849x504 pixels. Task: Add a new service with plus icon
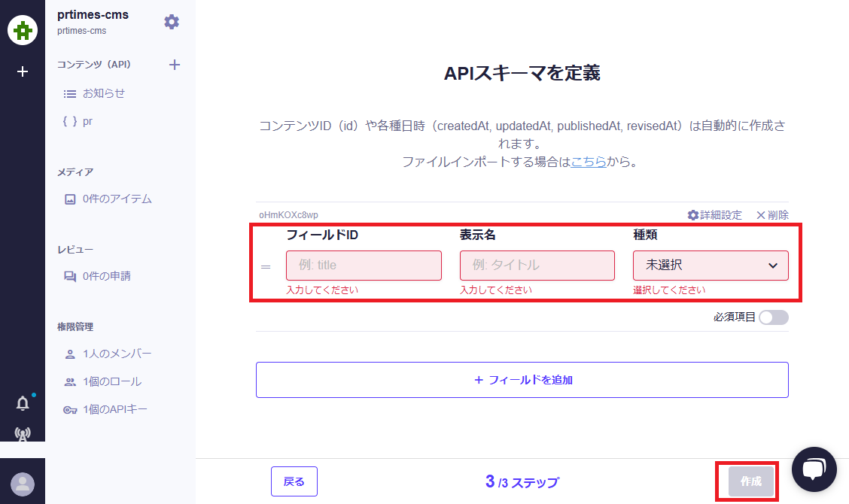[22, 71]
